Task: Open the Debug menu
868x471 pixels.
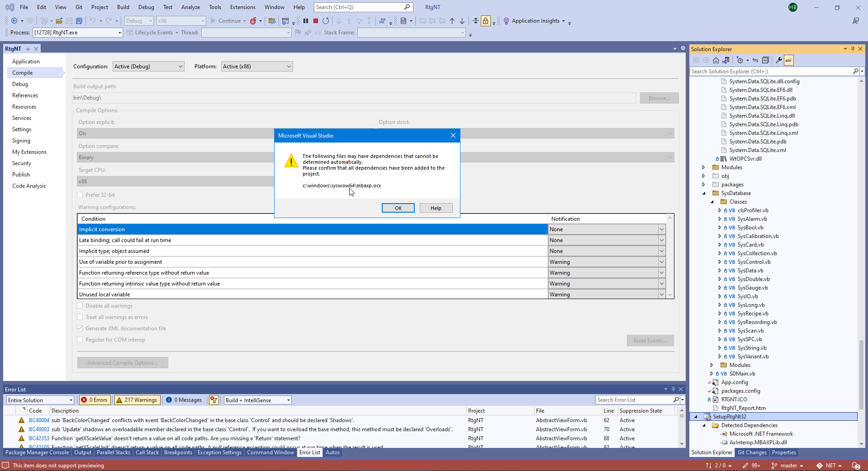Action: [x=146, y=7]
